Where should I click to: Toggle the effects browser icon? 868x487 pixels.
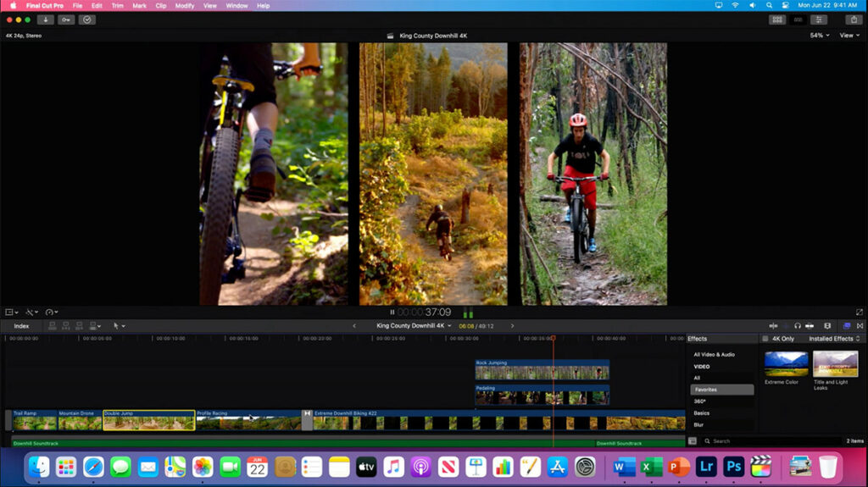(847, 326)
